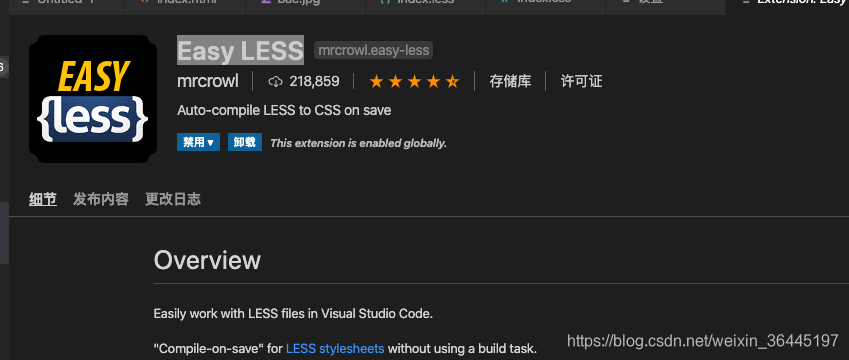Click the highlighted Easy LESS title
This screenshot has height=360, width=849.
pyautogui.click(x=240, y=50)
